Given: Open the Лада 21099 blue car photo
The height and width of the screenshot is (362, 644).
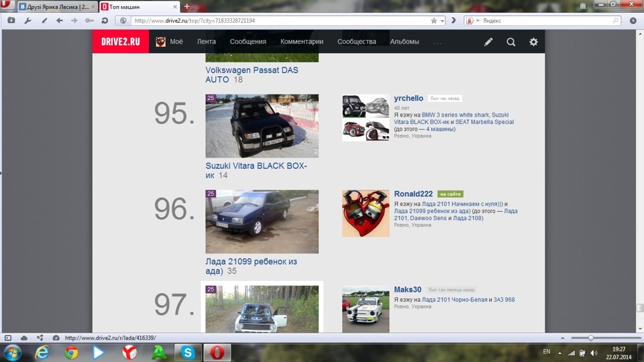Looking at the screenshot, I should point(262,222).
